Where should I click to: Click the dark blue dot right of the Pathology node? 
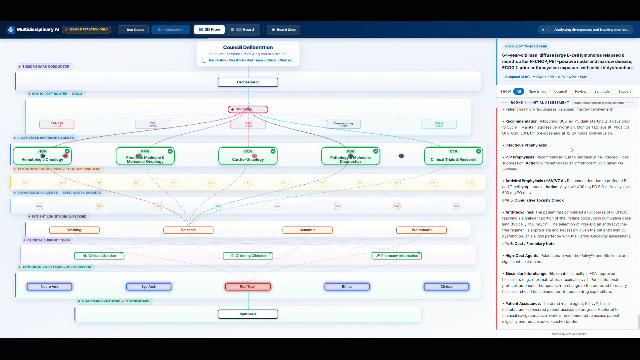pyautogui.click(x=401, y=156)
